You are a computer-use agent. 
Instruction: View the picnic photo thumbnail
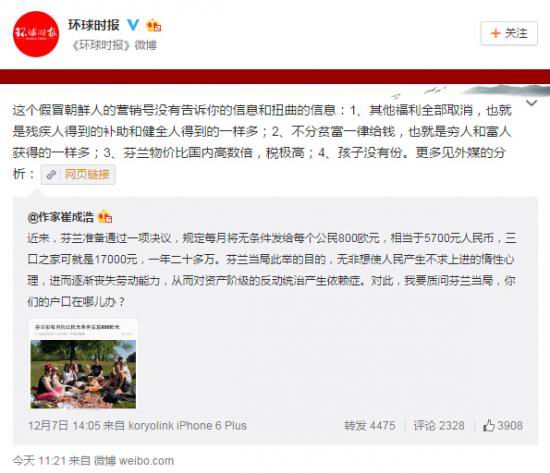pyautogui.click(x=83, y=364)
